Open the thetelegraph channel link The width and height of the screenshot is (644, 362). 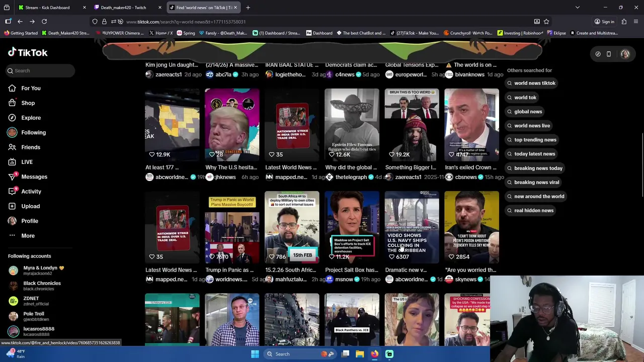351,177
